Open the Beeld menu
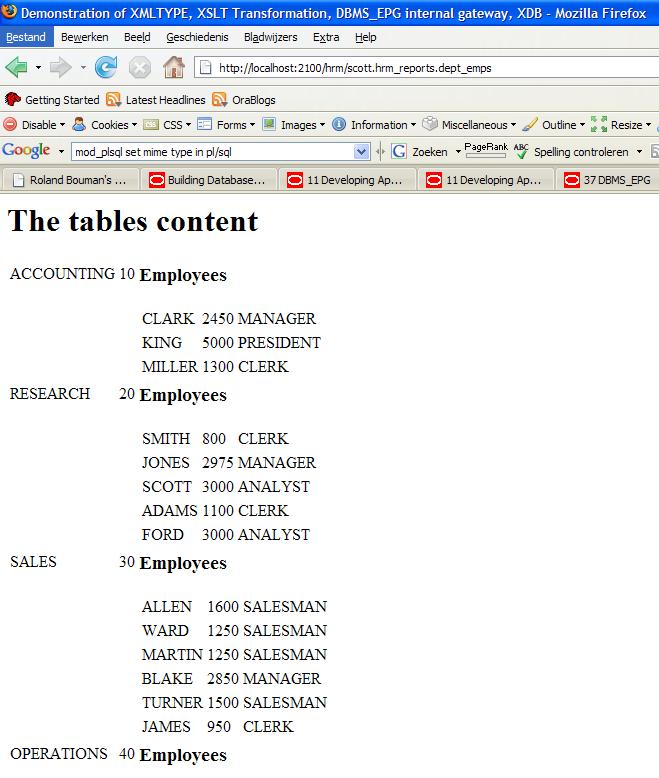The width and height of the screenshot is (659, 778). 137,37
